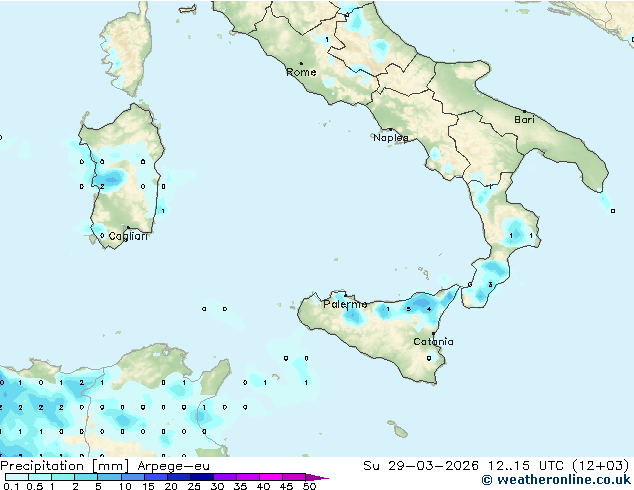Select the 25–30 mm dark blue swatch

pyautogui.click(x=201, y=477)
